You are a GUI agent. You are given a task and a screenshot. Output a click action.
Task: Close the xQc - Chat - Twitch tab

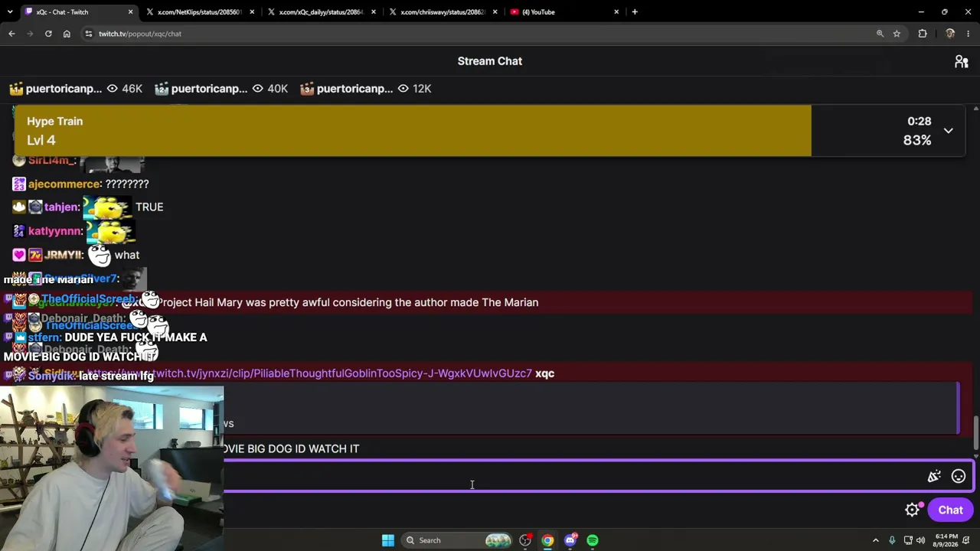pyautogui.click(x=130, y=12)
